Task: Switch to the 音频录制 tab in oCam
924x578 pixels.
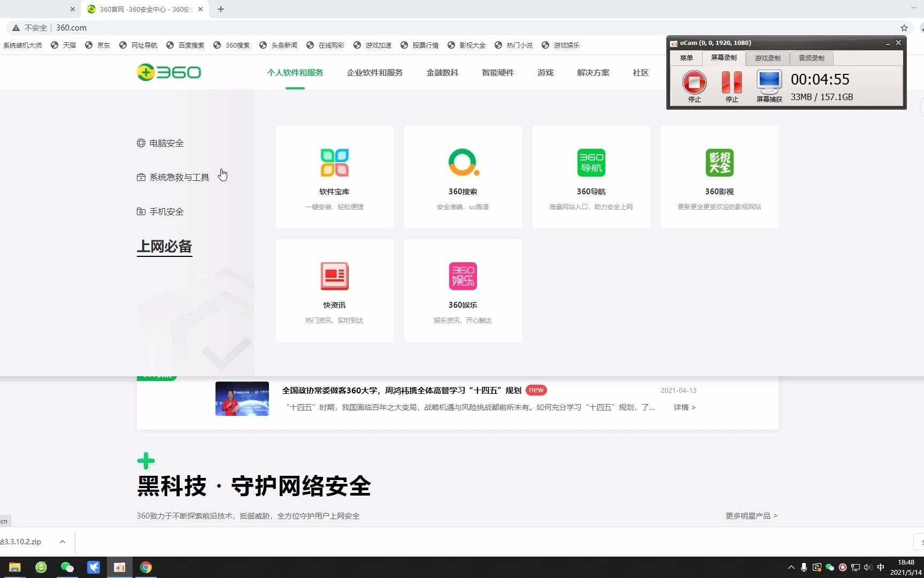Action: click(x=811, y=58)
